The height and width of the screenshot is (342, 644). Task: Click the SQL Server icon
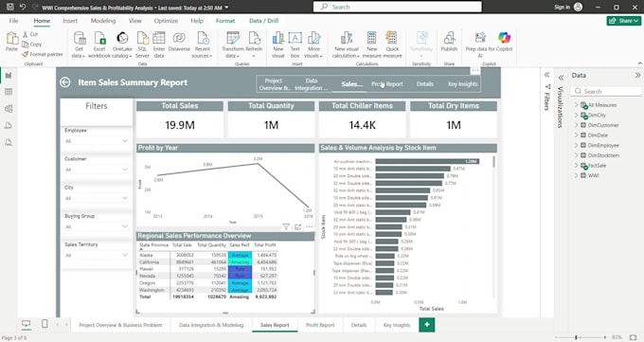pos(142,45)
